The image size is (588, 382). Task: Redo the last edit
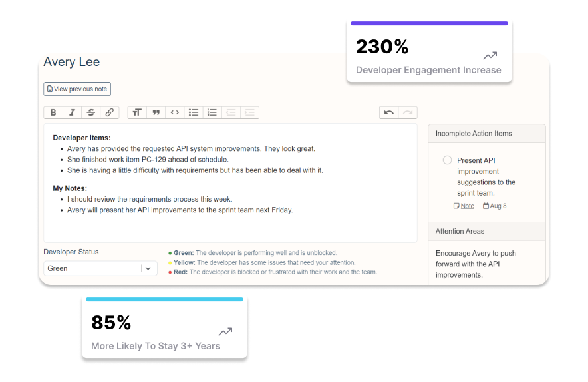pyautogui.click(x=408, y=112)
